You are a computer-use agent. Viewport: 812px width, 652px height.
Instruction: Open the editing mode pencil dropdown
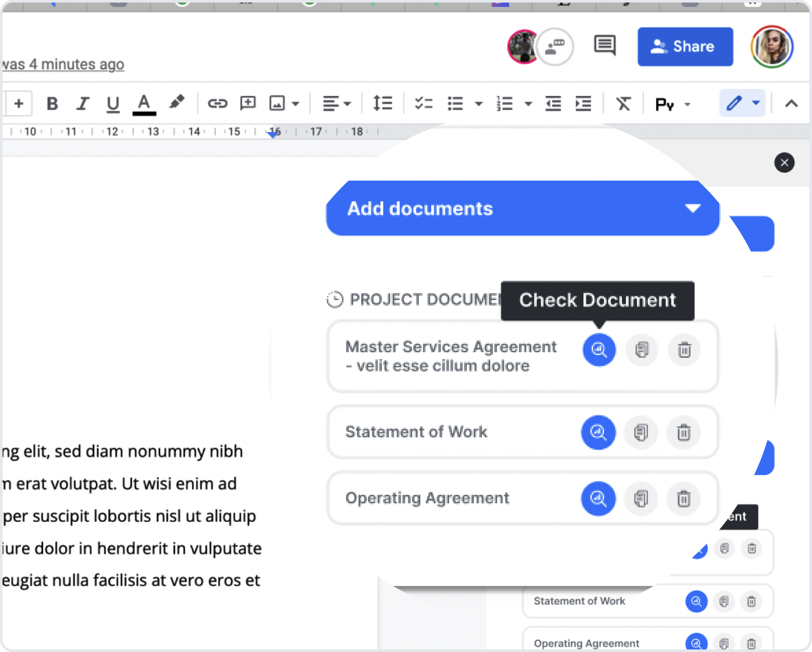tap(755, 103)
